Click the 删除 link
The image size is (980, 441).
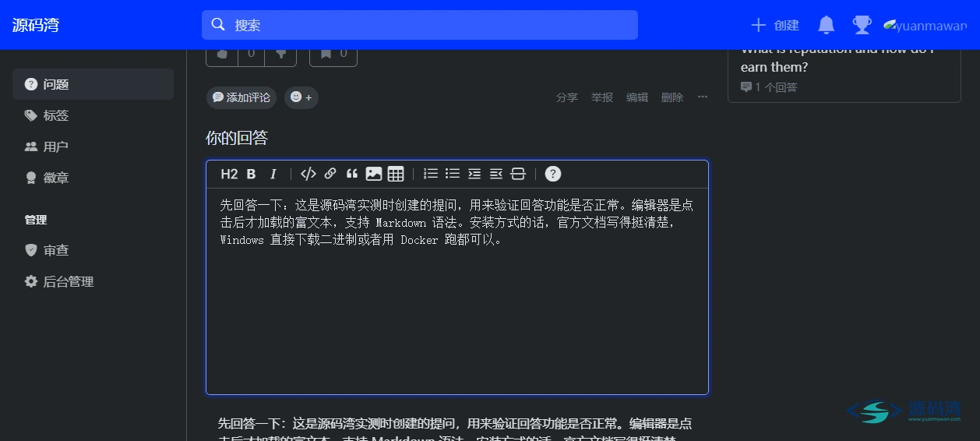(x=672, y=97)
